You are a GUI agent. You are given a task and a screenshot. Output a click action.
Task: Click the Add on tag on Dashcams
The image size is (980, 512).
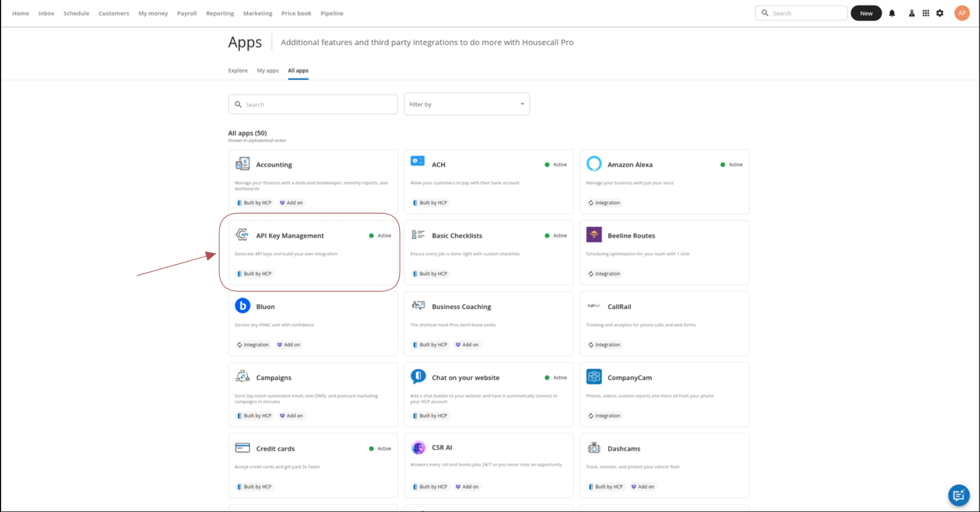click(643, 486)
